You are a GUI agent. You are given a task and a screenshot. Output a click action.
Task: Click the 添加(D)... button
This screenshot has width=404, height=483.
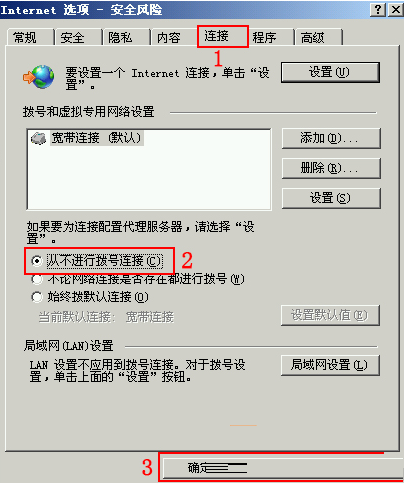(331, 138)
